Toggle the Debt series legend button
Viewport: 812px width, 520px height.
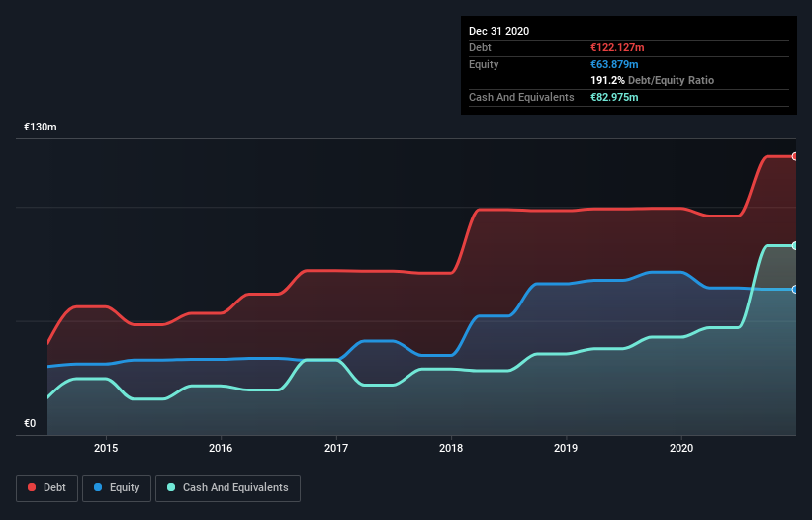[46, 488]
